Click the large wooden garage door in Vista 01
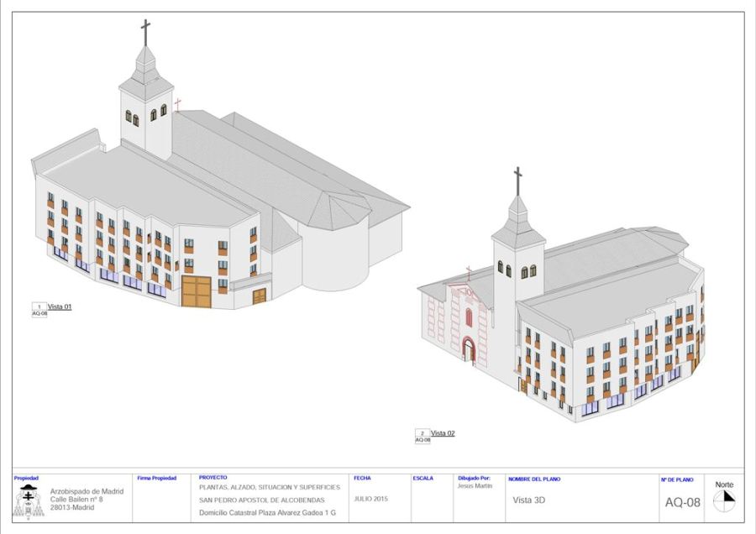This screenshot has width=756, height=534. [x=197, y=291]
